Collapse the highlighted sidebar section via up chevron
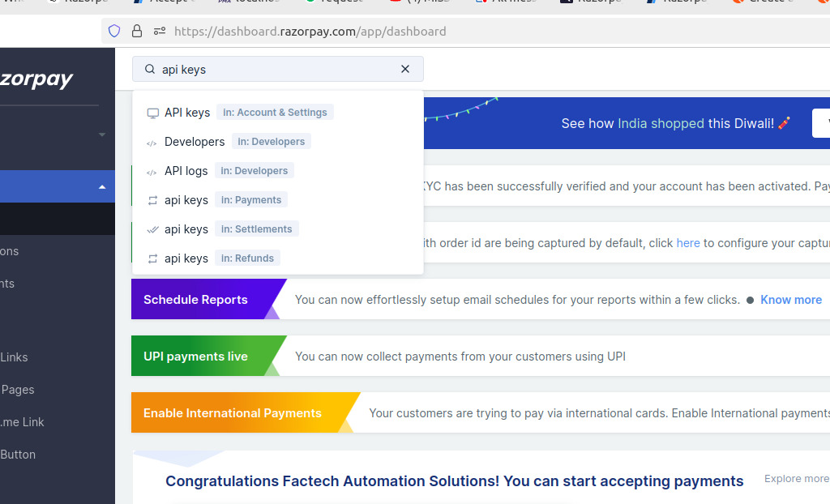 click(102, 186)
